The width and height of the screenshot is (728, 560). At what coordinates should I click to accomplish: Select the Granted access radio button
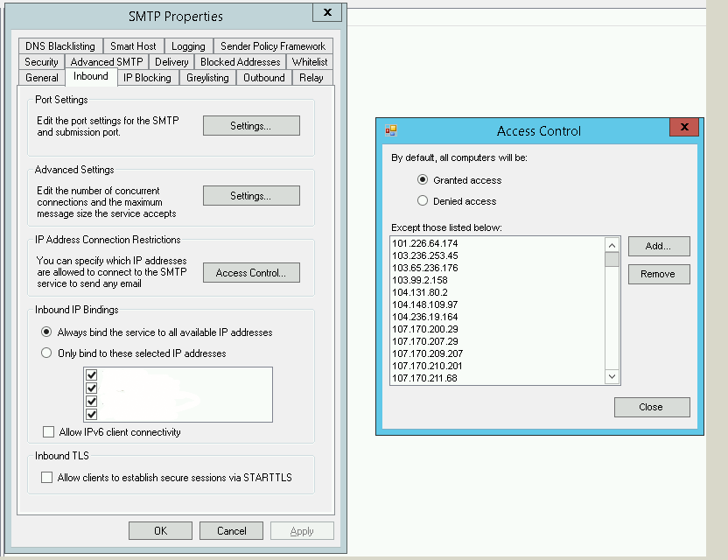pos(423,180)
